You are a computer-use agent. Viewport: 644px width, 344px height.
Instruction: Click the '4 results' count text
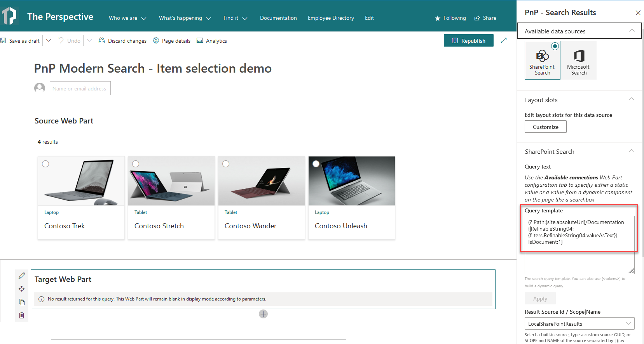coord(48,142)
